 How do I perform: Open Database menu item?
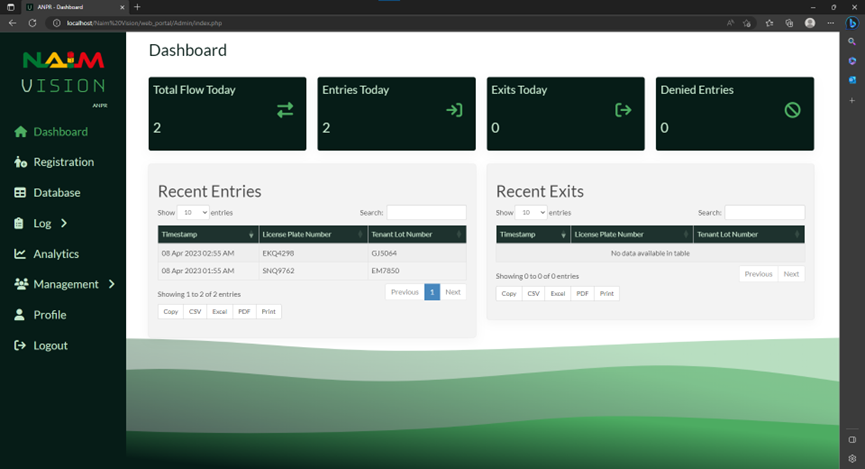(57, 193)
